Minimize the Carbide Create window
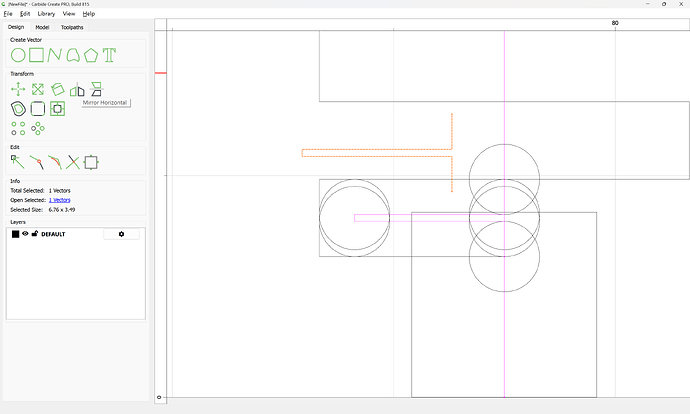This screenshot has height=414, width=690. tap(648, 4)
